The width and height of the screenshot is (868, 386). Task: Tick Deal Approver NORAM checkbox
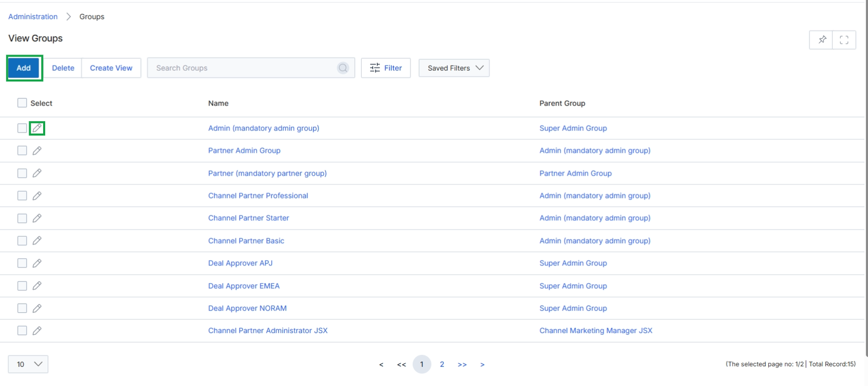point(22,308)
